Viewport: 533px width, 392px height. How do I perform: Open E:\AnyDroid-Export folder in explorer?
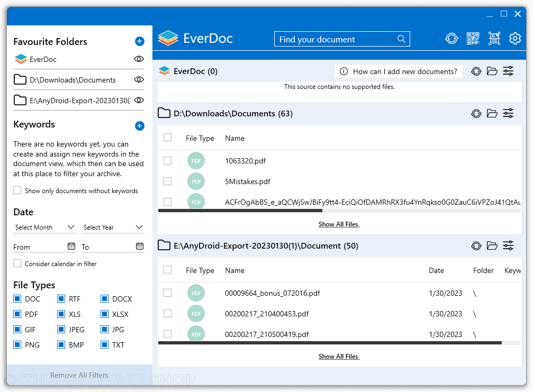(x=492, y=245)
